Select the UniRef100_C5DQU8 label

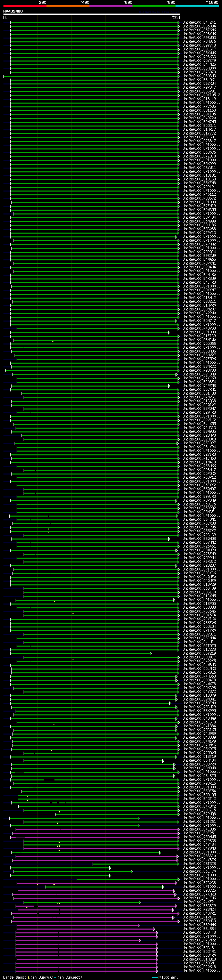[x=199, y=607]
